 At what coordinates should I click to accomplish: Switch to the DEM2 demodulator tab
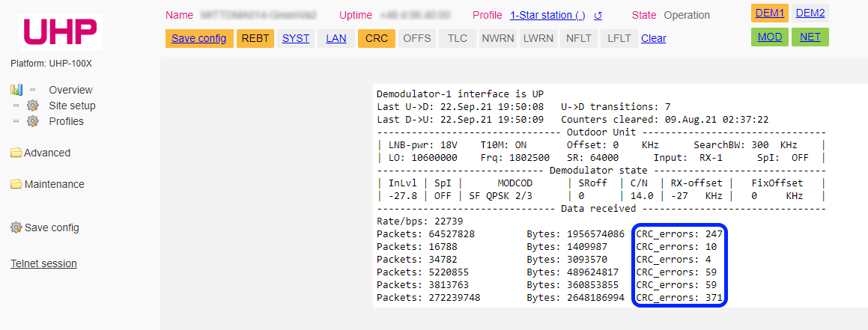[x=810, y=13]
